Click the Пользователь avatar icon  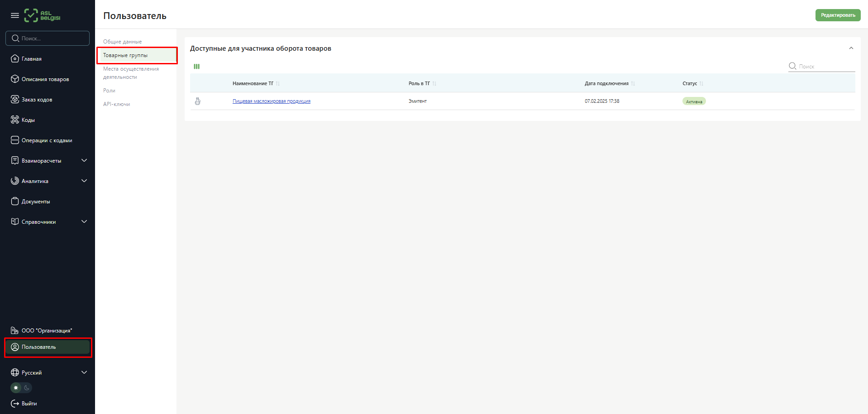[x=15, y=347]
